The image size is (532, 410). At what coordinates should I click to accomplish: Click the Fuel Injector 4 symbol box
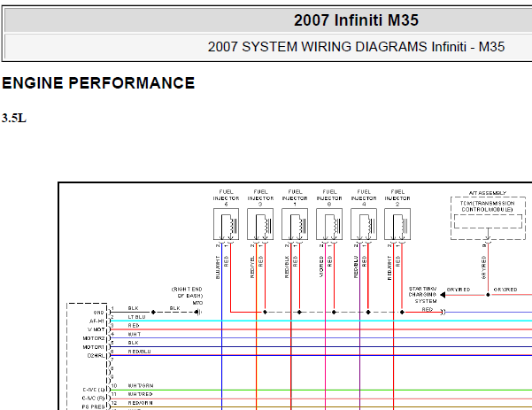pos(364,224)
